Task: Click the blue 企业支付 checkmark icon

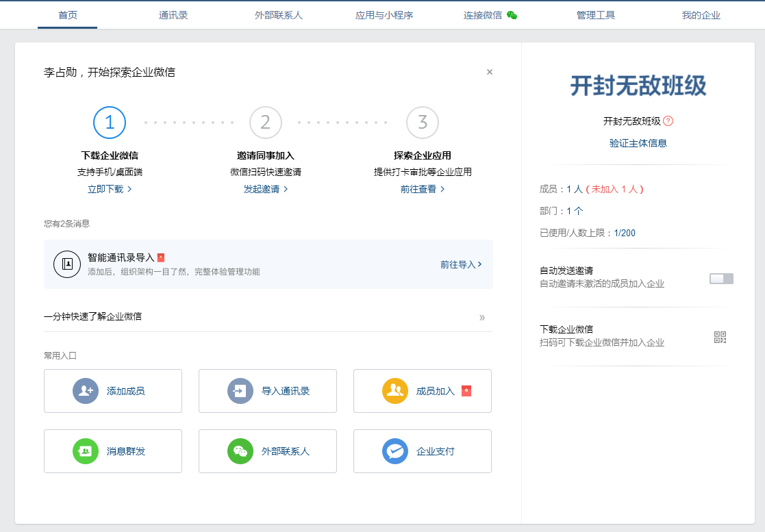Action: [394, 451]
